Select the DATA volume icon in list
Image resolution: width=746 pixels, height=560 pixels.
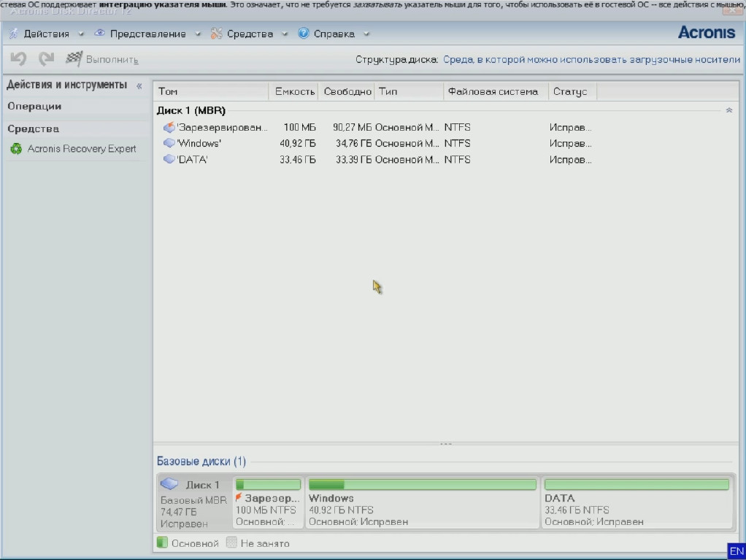169,160
